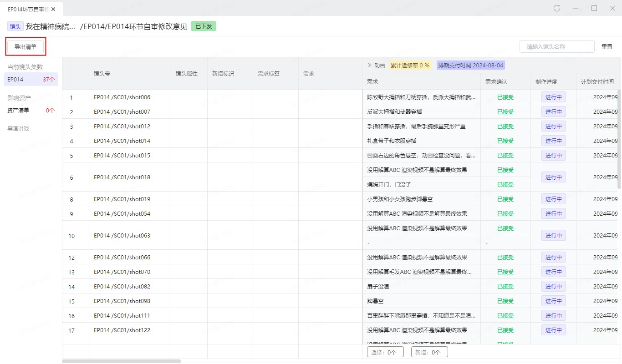This screenshot has width=622, height=364.
Task: Click 进行中 status for shot018 row
Action: point(553,177)
